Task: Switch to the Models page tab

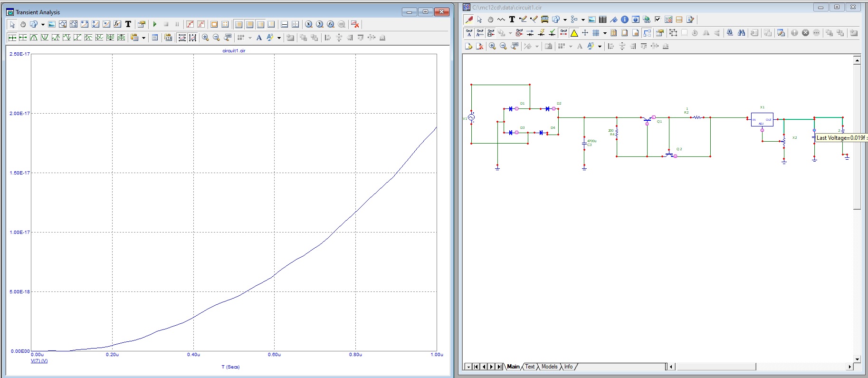Action: [549, 367]
